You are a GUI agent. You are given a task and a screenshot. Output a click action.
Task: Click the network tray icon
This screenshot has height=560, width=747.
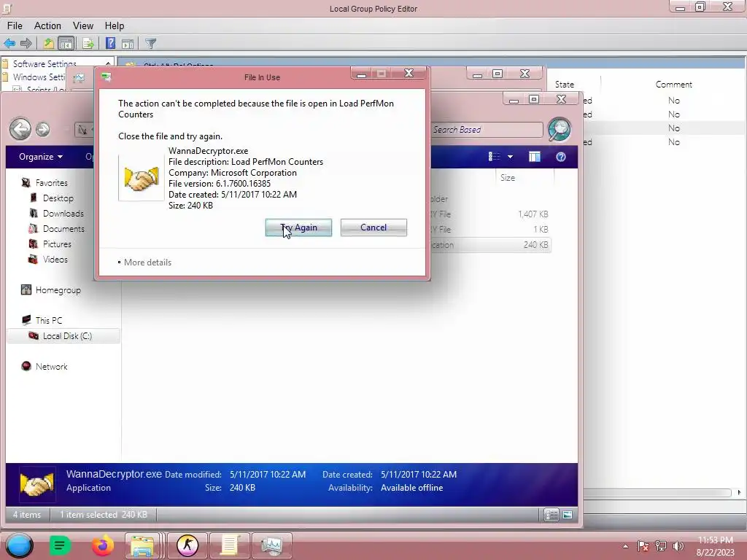661,545
